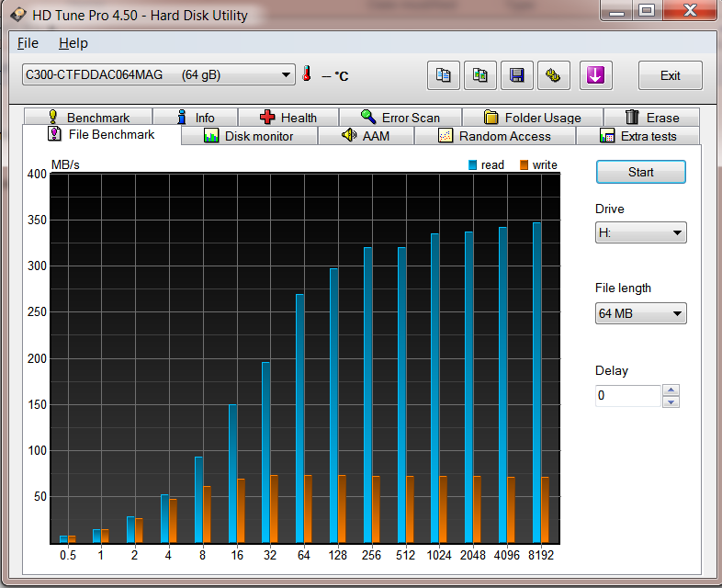Open the Random Access tab
This screenshot has height=588, width=722.
494,136
